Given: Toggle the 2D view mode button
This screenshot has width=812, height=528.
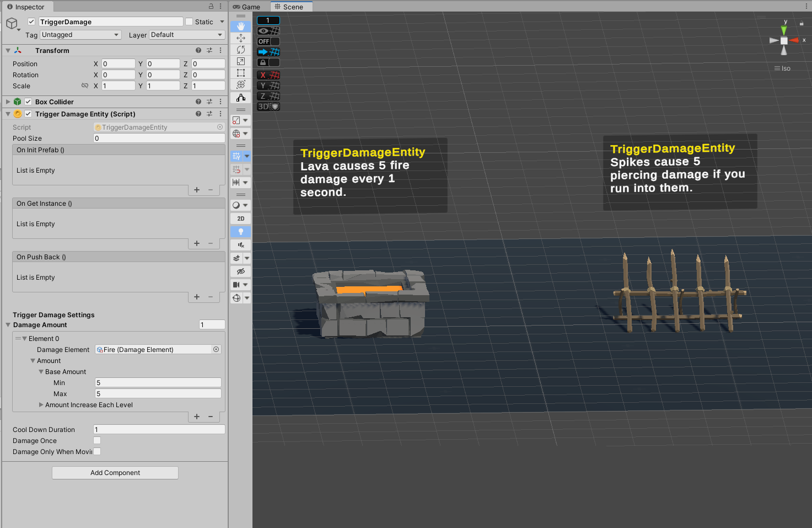Looking at the screenshot, I should (241, 218).
